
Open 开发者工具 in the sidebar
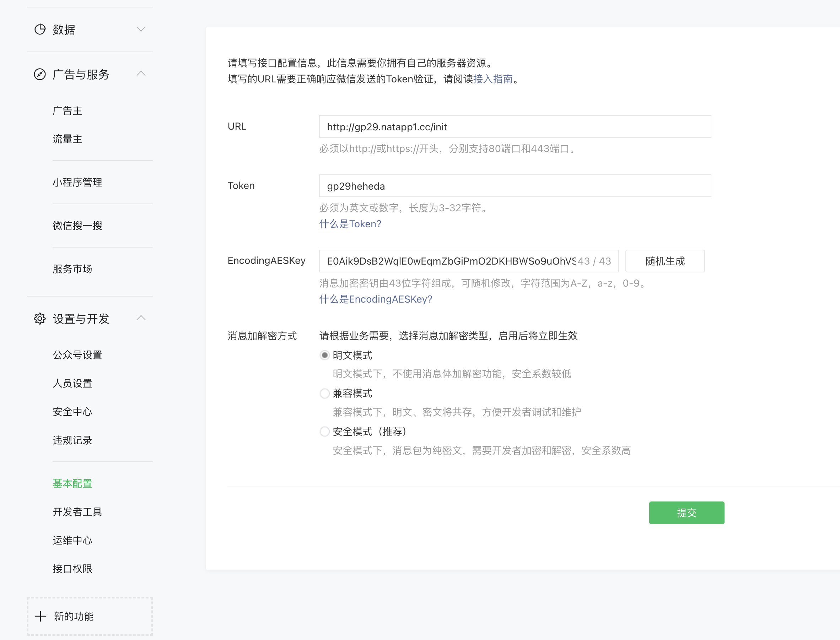[77, 512]
